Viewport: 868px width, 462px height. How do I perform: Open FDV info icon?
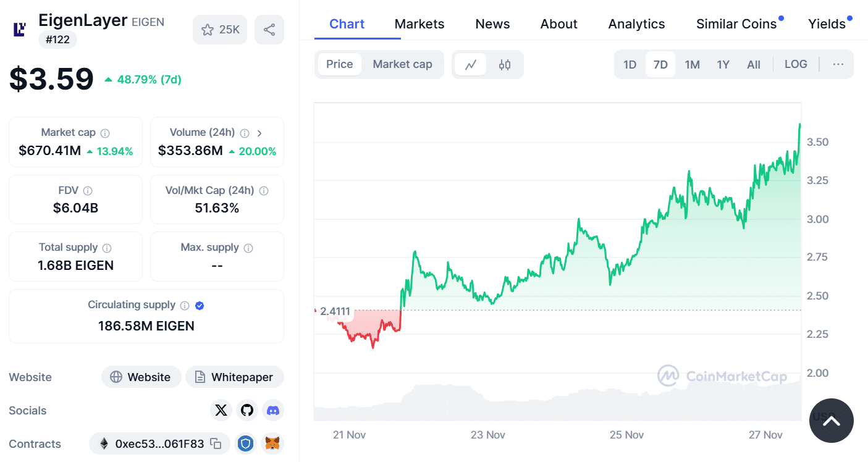(x=88, y=191)
